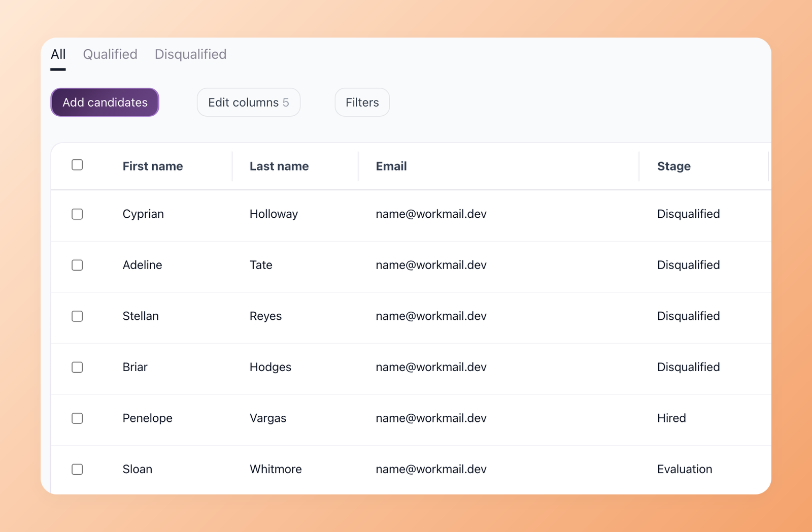Click the first name Penelope

(x=148, y=418)
